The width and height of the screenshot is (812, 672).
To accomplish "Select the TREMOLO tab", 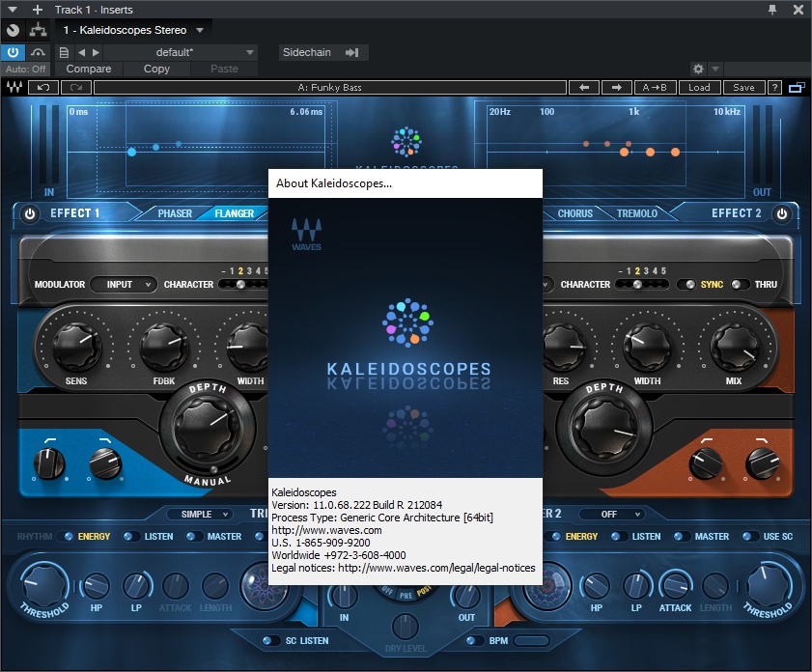I will click(637, 213).
